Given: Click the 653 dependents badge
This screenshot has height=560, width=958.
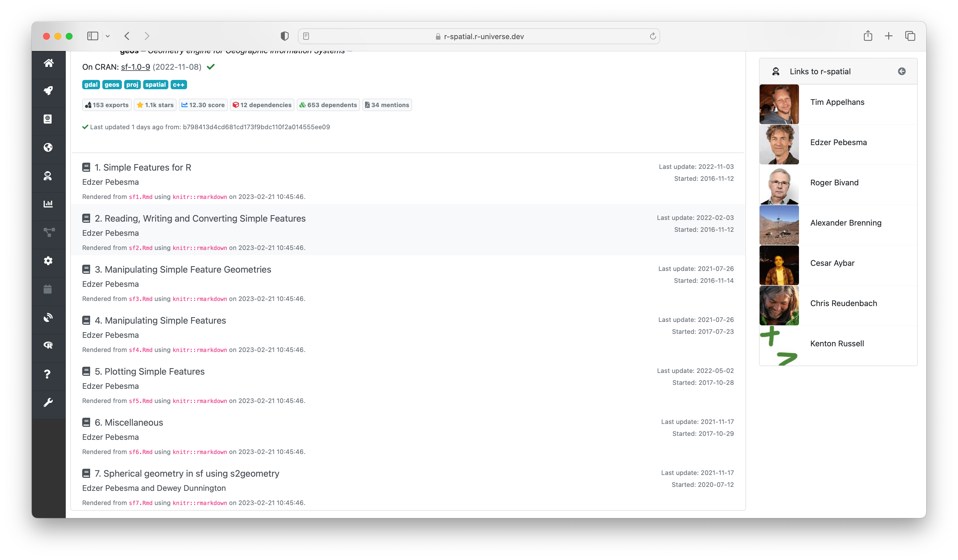Looking at the screenshot, I should pos(328,105).
